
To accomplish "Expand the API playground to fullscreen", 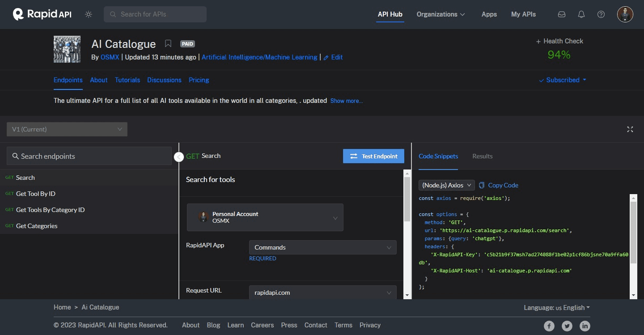I will tap(630, 129).
